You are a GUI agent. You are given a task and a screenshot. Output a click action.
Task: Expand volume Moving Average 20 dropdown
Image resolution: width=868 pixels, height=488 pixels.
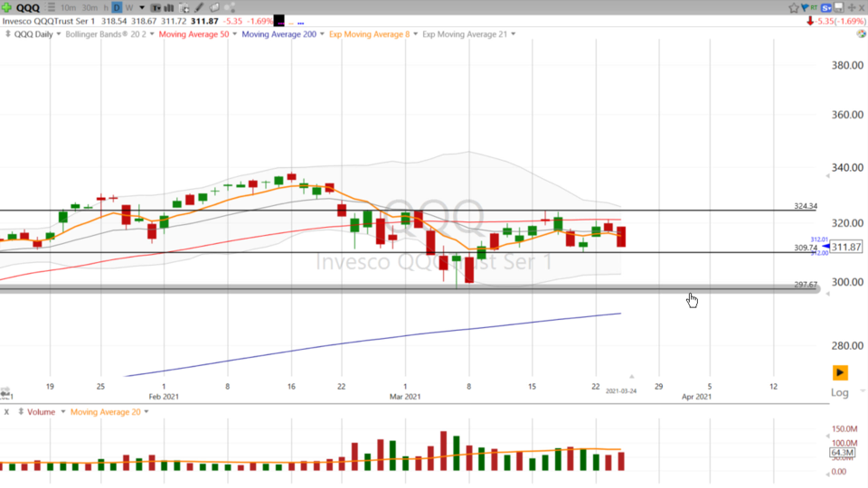pos(146,412)
